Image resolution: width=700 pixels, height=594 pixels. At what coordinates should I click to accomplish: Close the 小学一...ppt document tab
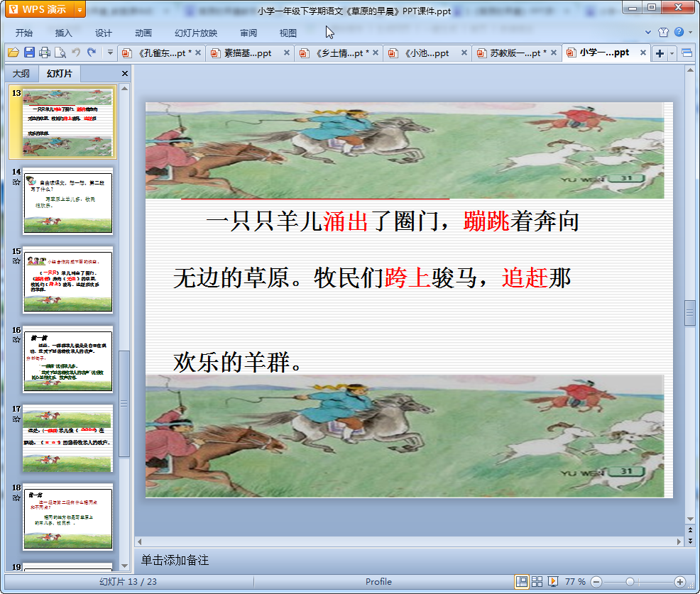(x=643, y=53)
